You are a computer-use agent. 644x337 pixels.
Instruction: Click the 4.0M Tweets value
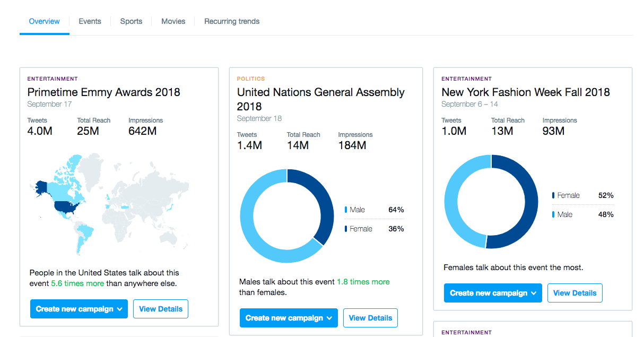coord(40,131)
